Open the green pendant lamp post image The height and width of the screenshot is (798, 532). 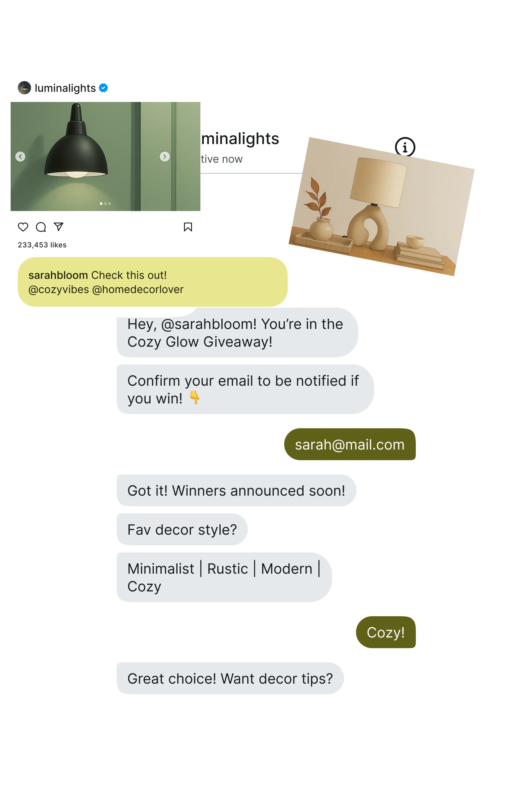[x=106, y=156]
